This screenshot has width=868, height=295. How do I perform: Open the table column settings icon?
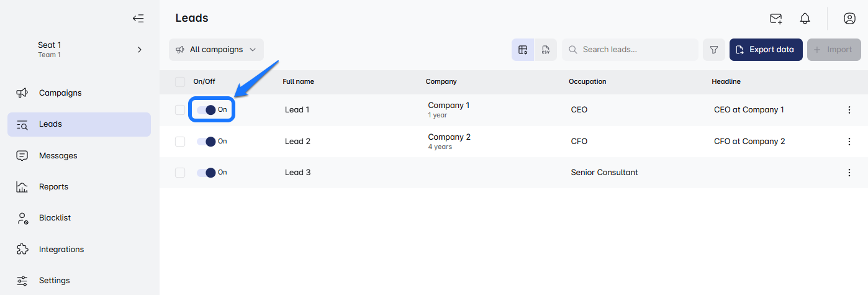[523, 50]
